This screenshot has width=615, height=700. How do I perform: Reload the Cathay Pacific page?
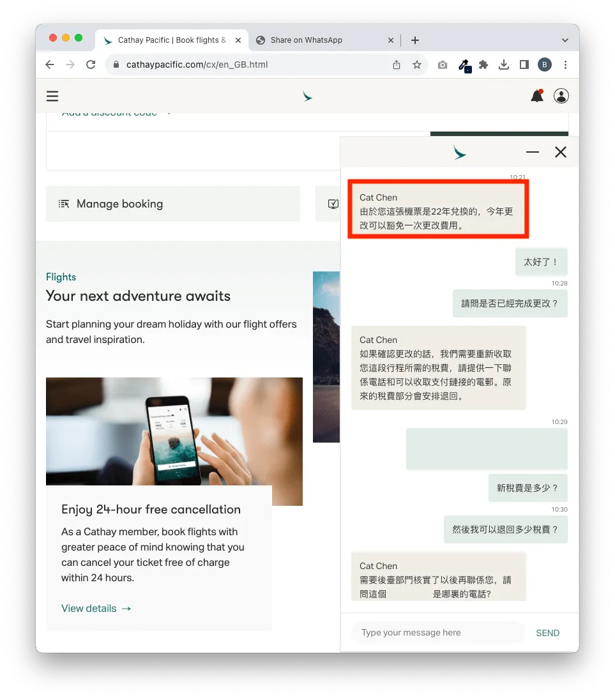pos(91,65)
